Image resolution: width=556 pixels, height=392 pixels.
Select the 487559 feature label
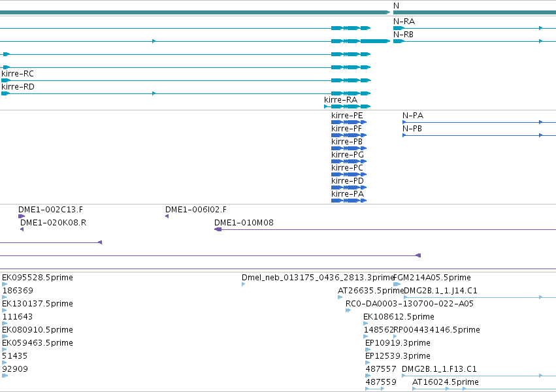(x=381, y=382)
